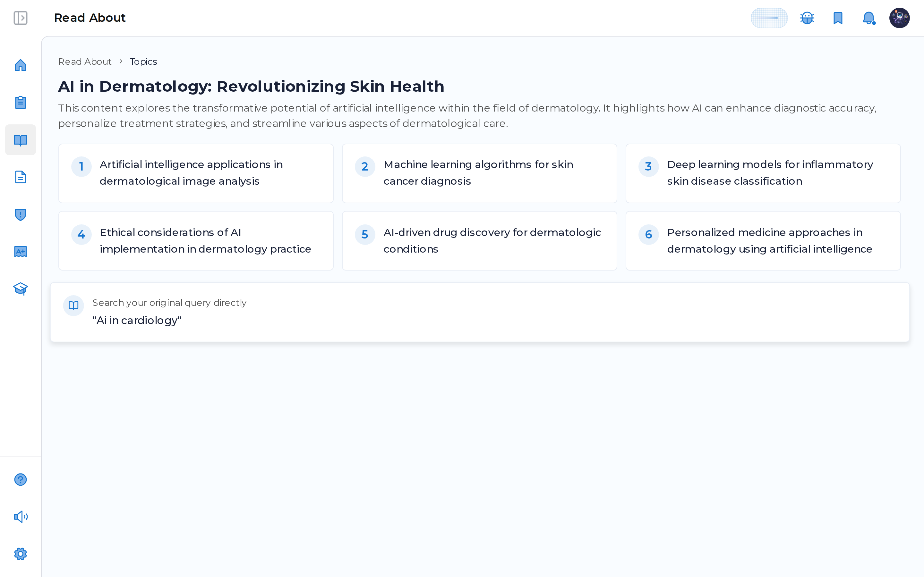Open the bookmarks icon in header

838,18
